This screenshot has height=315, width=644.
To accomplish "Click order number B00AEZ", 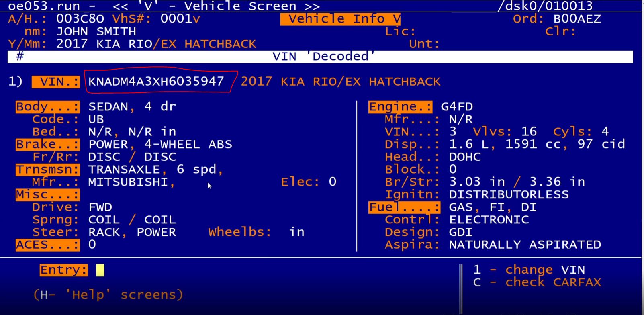I will [x=577, y=19].
